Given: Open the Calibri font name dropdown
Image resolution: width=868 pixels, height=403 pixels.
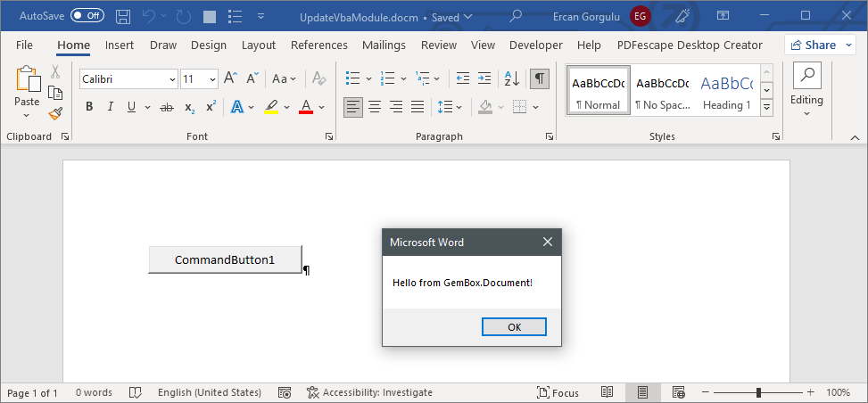Looking at the screenshot, I should point(172,79).
